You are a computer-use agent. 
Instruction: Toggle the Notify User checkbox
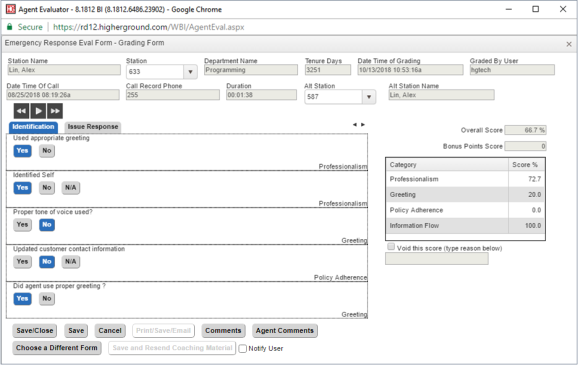[243, 349]
